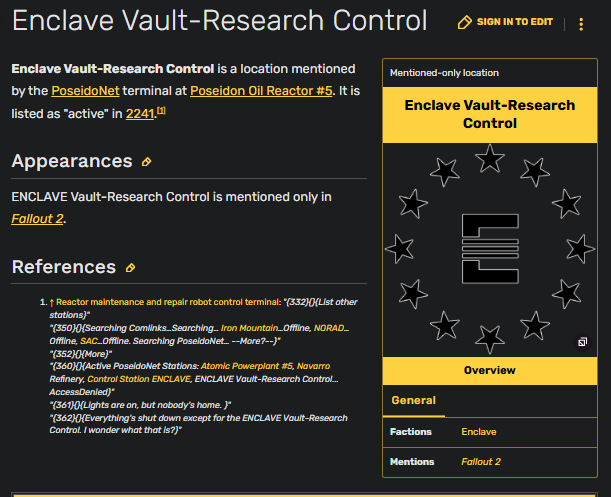Select the General tab in the infobox
This screenshot has width=611, height=497.
[413, 401]
